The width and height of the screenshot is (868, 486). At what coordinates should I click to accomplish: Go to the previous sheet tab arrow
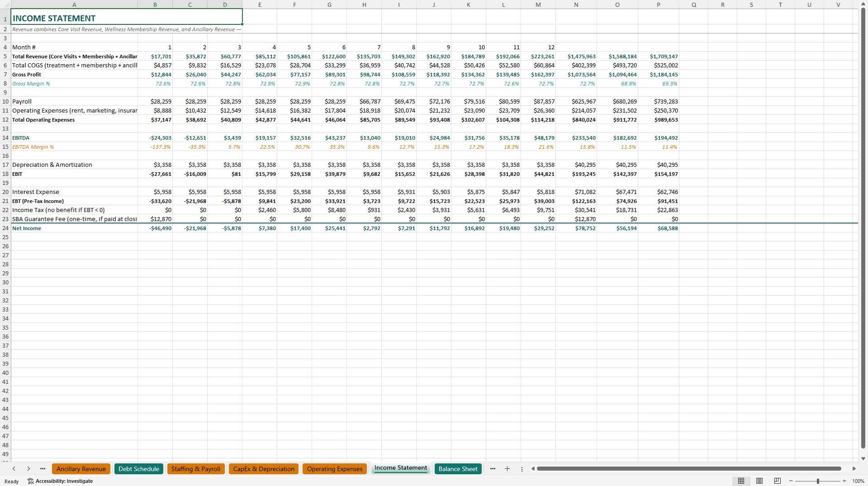[x=14, y=469]
